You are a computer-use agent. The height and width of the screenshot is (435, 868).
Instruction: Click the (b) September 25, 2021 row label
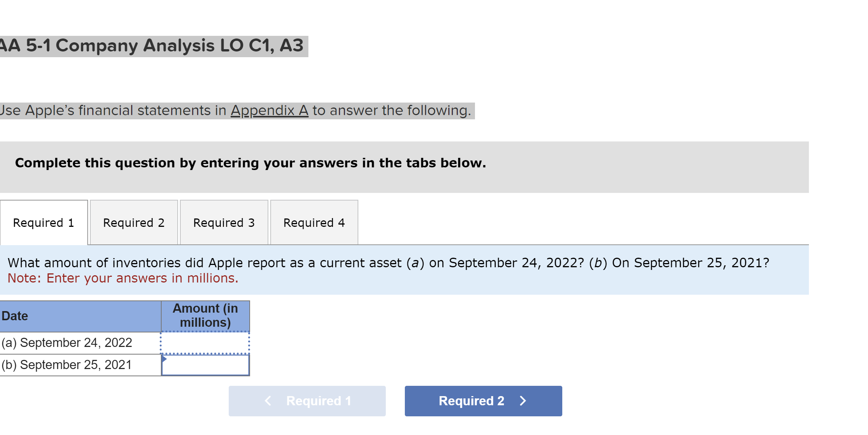(x=67, y=364)
